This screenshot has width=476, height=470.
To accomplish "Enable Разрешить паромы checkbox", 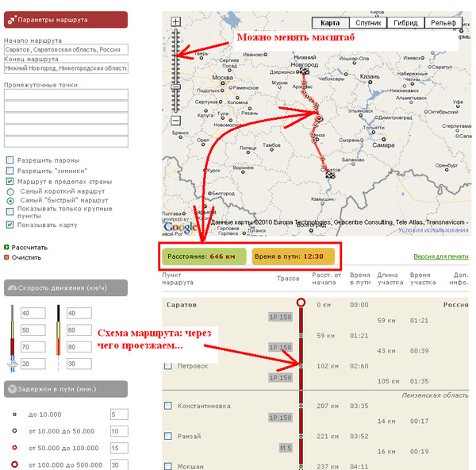I will [10, 160].
